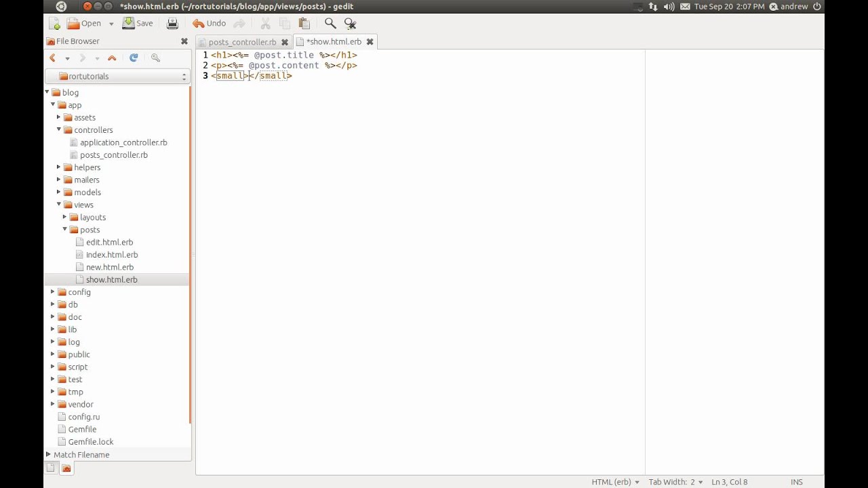
Task: Select posts_controller.rb in the file tree
Action: 113,155
